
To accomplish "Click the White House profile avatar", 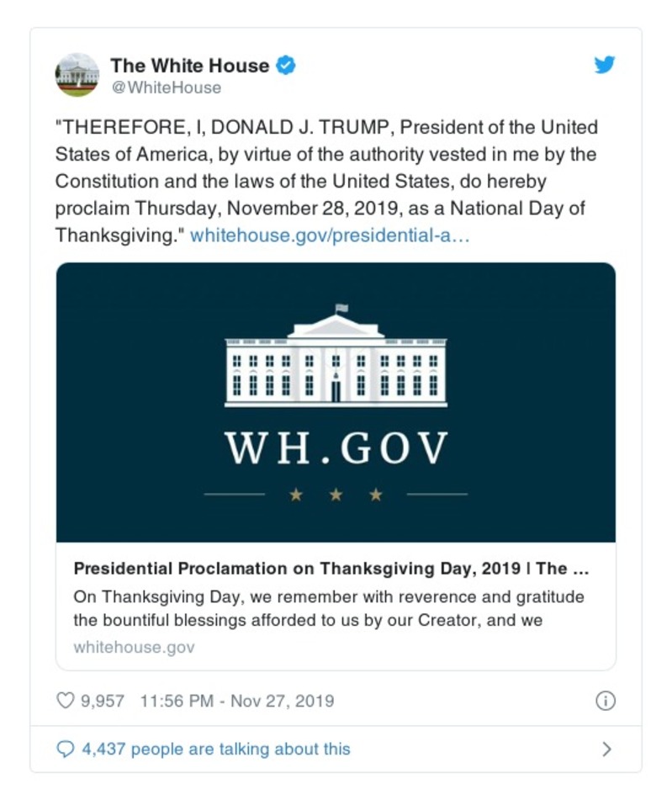I will click(77, 74).
